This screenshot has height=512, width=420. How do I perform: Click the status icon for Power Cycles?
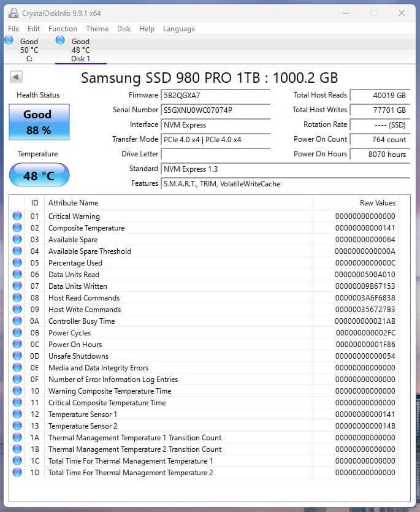tap(17, 332)
